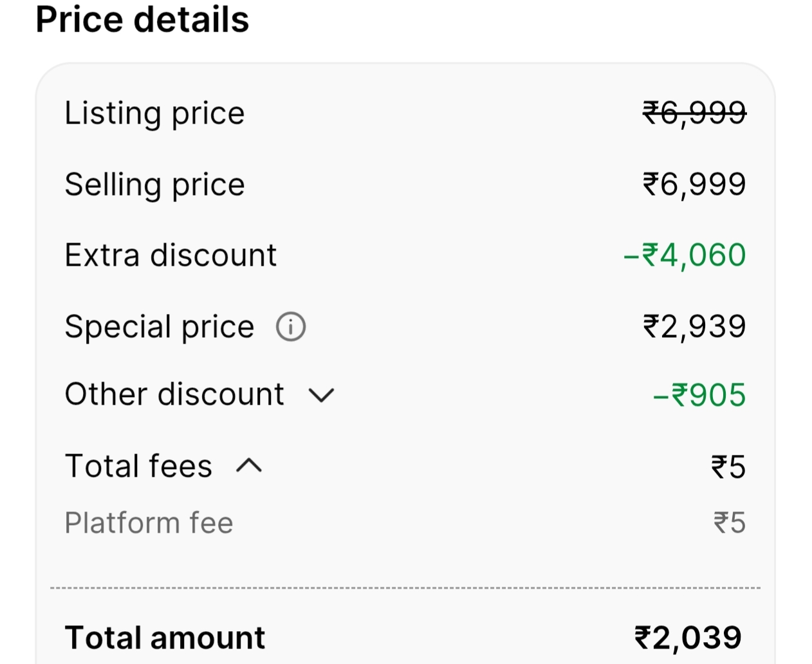Click the Listing price label
This screenshot has height=664, width=812.
(x=154, y=113)
